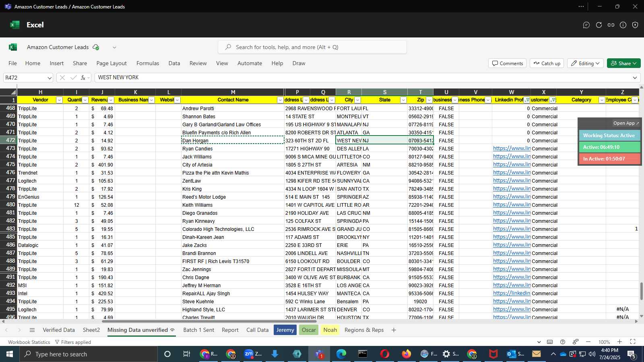Viewport: 644px width, 362px height.
Task: Open the help question mark in status bar
Action: tap(563, 342)
